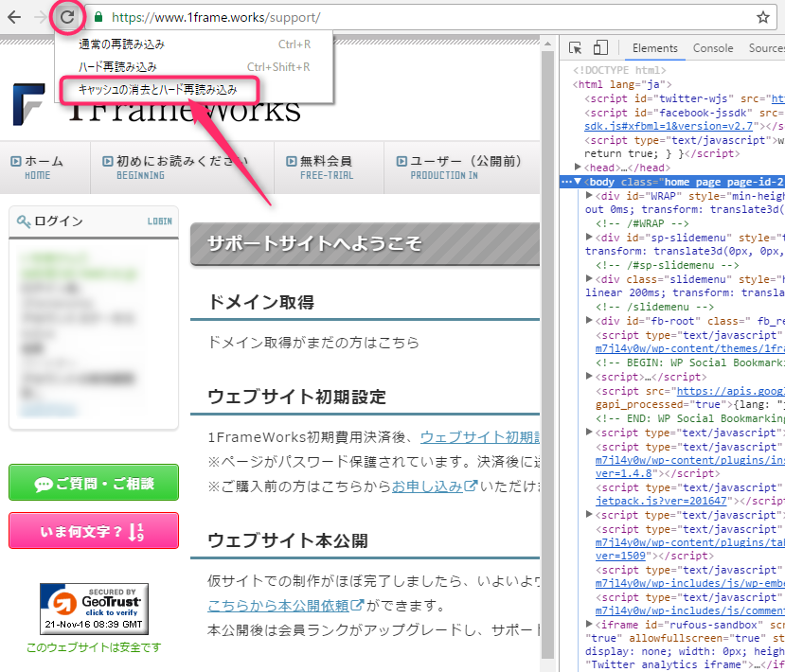The height and width of the screenshot is (672, 785).
Task: Click the このウェブサイトは安全です text
Action: [x=94, y=647]
